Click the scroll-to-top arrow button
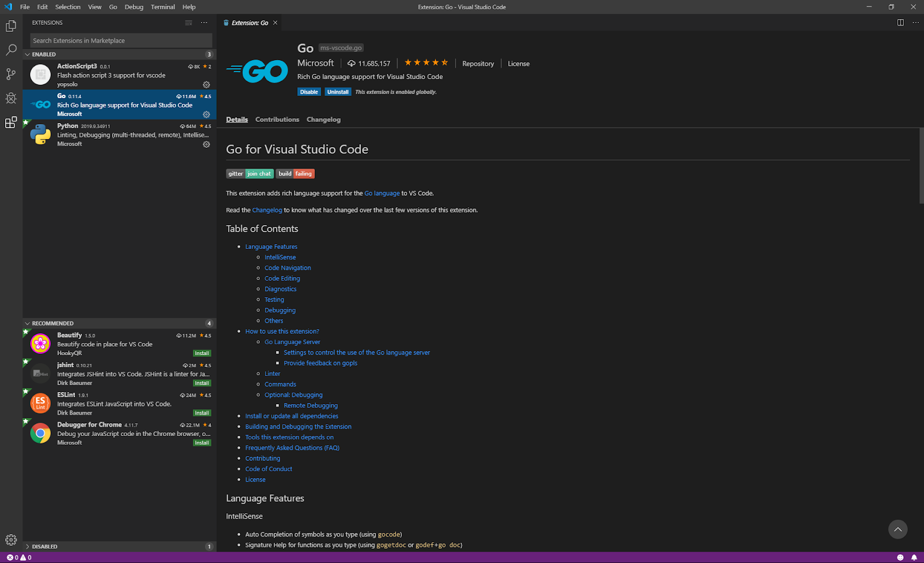This screenshot has height=563, width=924. click(897, 530)
